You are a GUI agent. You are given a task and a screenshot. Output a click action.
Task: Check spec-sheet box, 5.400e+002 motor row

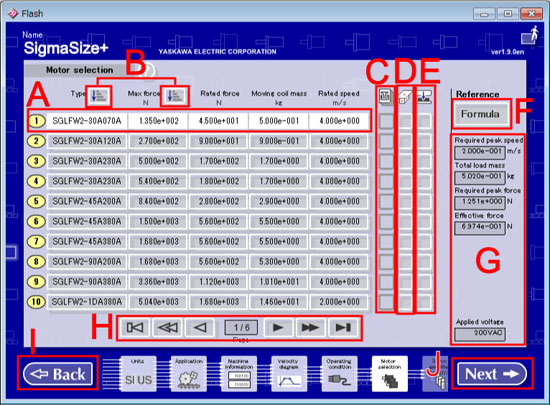386,181
